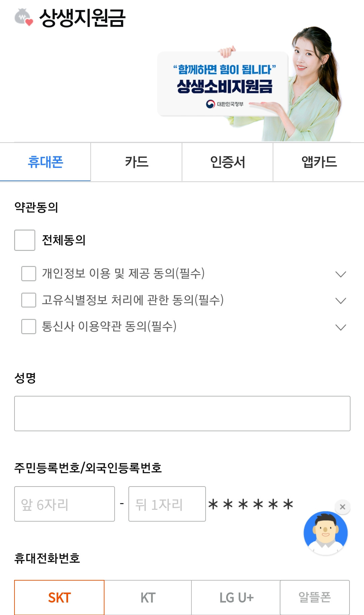Click the 상생소비지원금 banner image
364x615 pixels.
click(249, 84)
